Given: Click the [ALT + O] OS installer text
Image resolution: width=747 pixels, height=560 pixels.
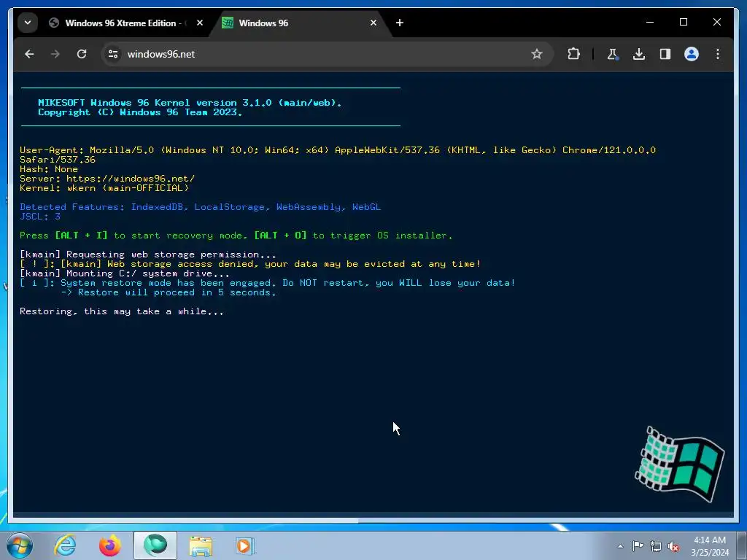Looking at the screenshot, I should (281, 236).
